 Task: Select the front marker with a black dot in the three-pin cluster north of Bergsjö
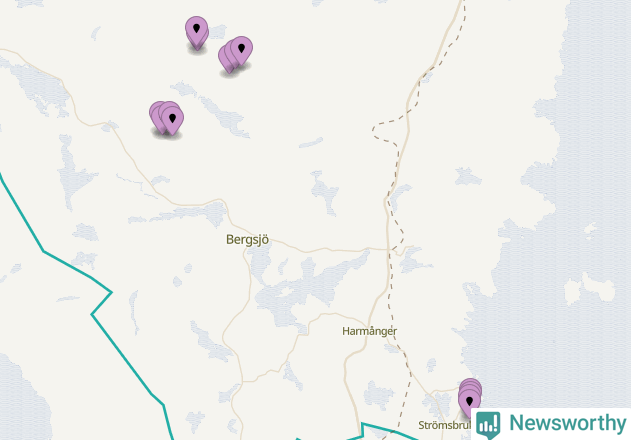(241, 49)
